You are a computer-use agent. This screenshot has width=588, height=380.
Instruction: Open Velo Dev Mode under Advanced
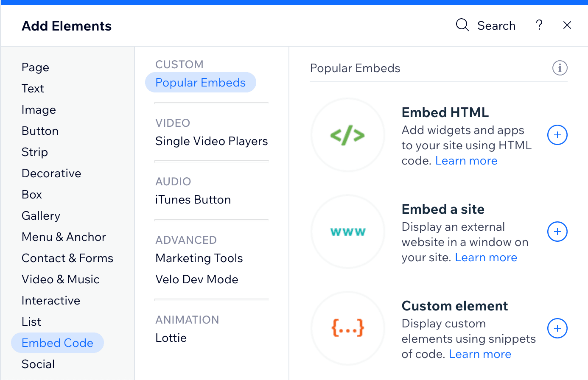click(x=197, y=279)
